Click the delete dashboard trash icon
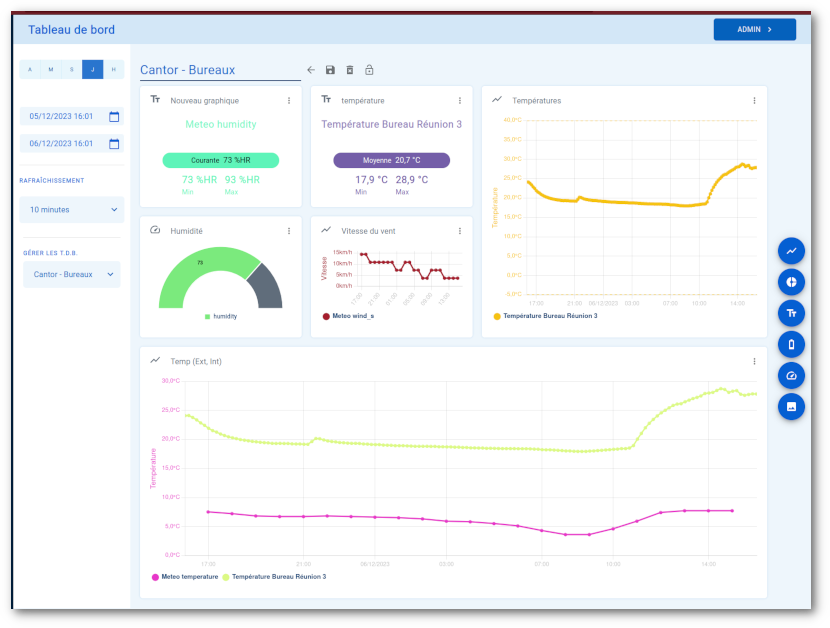The height and width of the screenshot is (628, 830). [350, 70]
